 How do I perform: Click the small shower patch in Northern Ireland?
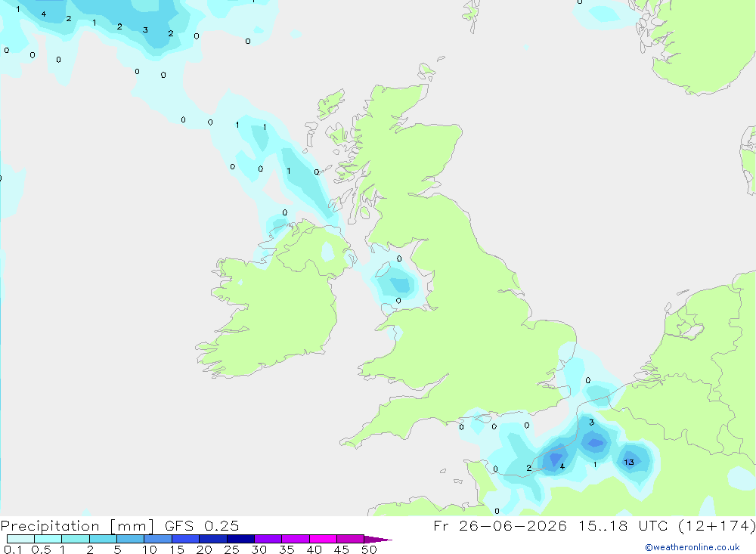[328, 252]
